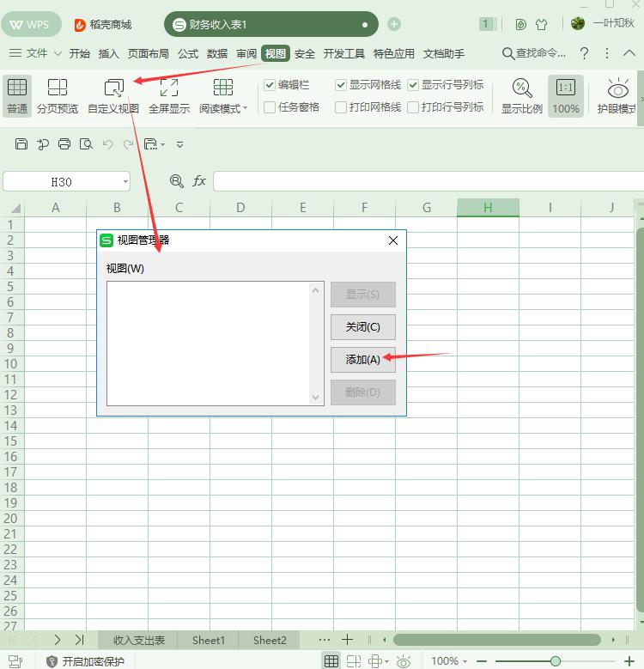Collapse the ribbon with the up chevron
This screenshot has height=669, width=644.
pyautogui.click(x=629, y=53)
